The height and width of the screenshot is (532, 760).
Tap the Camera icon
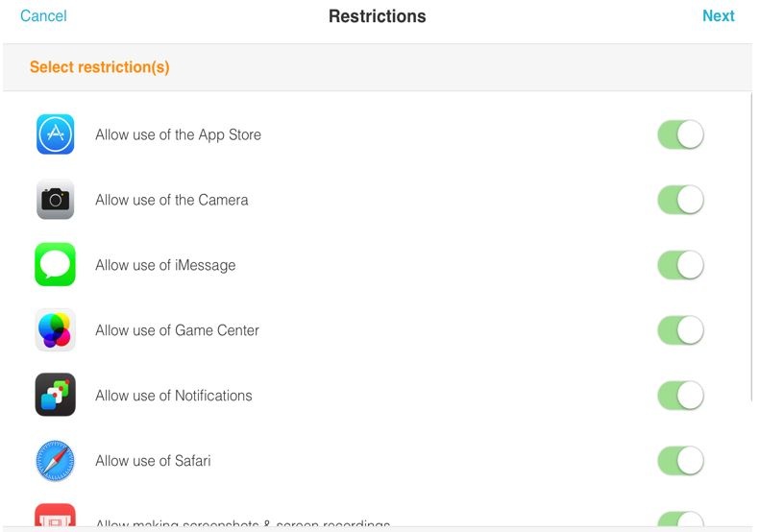pyautogui.click(x=55, y=200)
